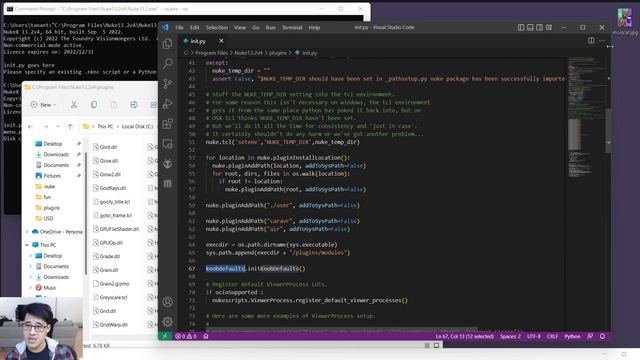Click Back arrow in File Explorer
Image resolution: width=640 pixels, height=360 pixels.
click(31, 127)
